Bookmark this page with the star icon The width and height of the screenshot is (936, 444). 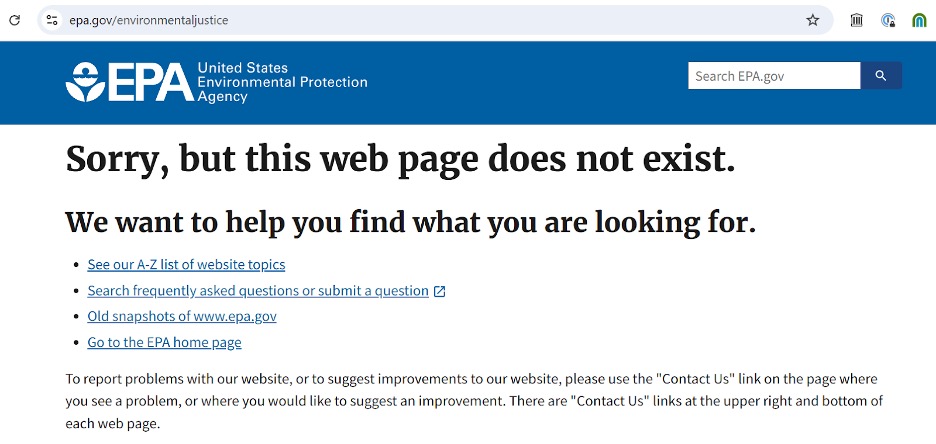(812, 20)
